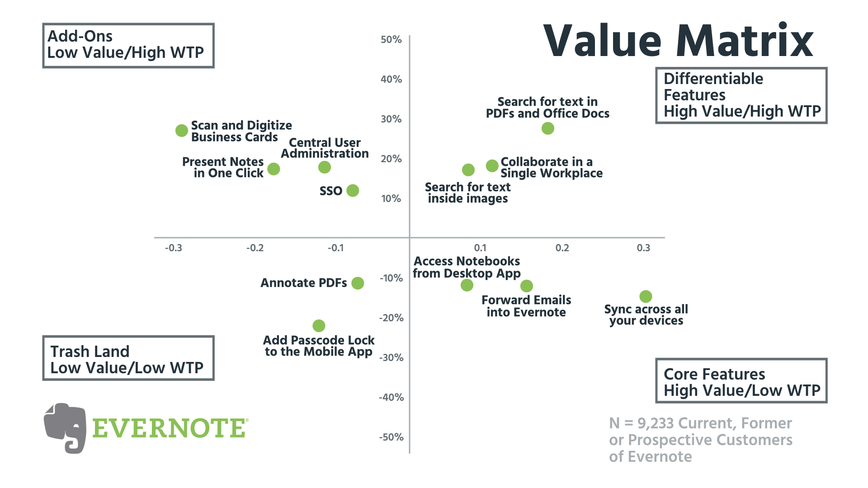Select the N = 9,233 sample size note
868x488 pixels.
(700, 440)
